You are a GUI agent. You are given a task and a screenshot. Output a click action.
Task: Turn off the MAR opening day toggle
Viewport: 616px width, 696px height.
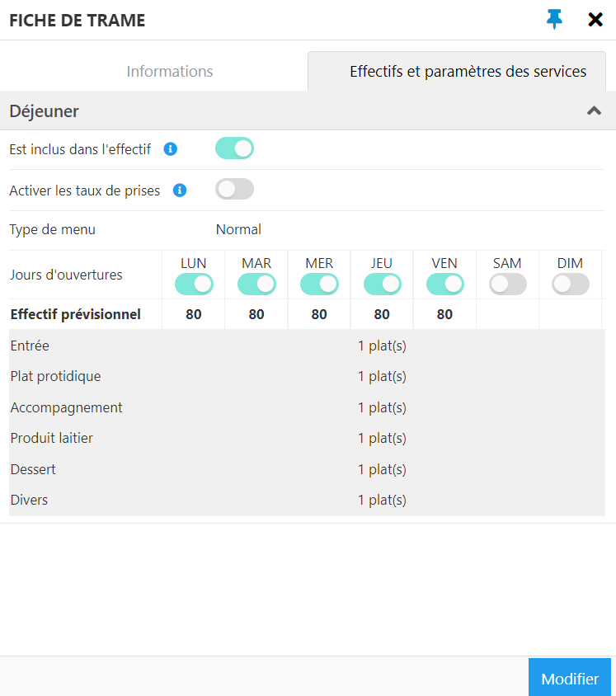coord(256,284)
